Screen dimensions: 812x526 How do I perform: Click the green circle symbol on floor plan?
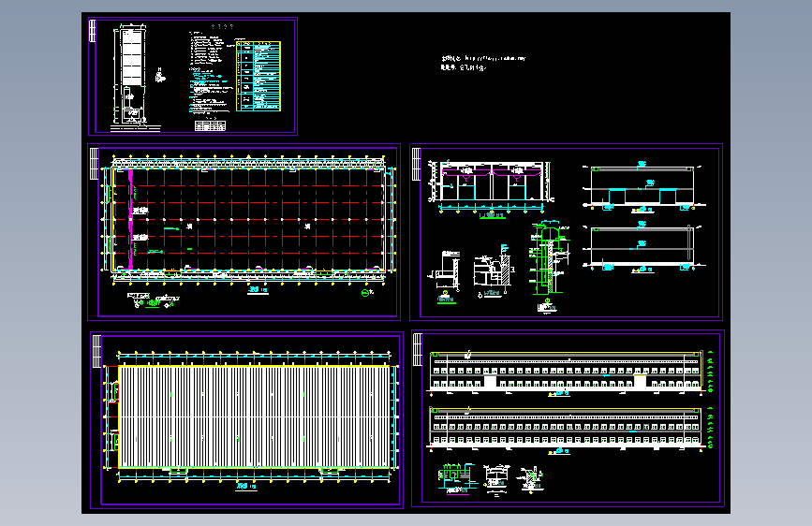pos(365,293)
